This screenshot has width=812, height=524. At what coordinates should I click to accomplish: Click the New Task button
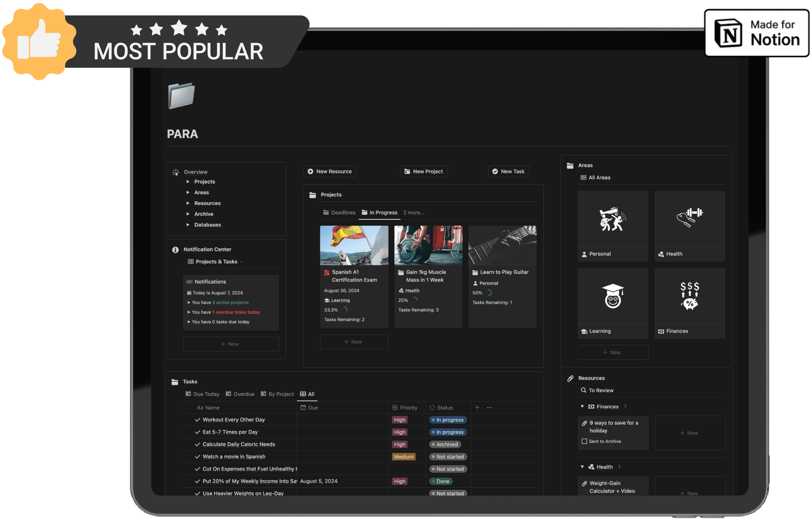(509, 171)
